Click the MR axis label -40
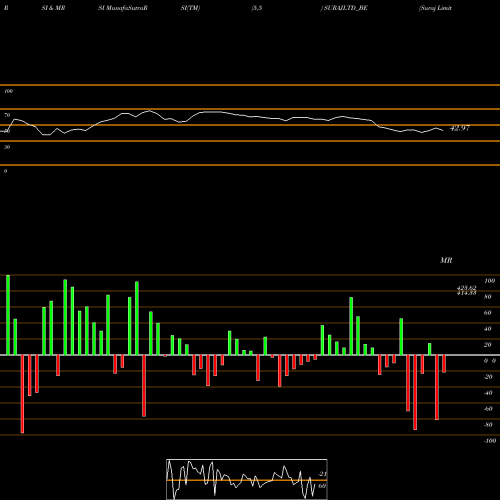The image size is (500, 500). (x=488, y=393)
